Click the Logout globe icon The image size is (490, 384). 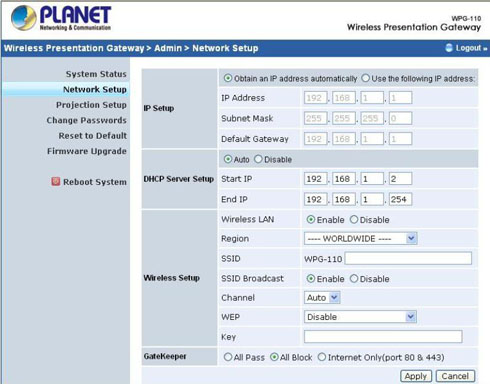(449, 48)
